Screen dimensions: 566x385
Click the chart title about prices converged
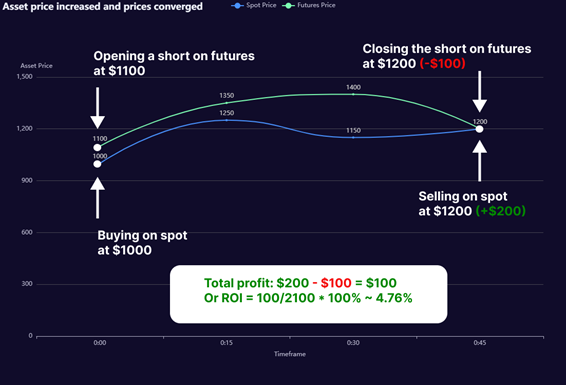point(103,6)
